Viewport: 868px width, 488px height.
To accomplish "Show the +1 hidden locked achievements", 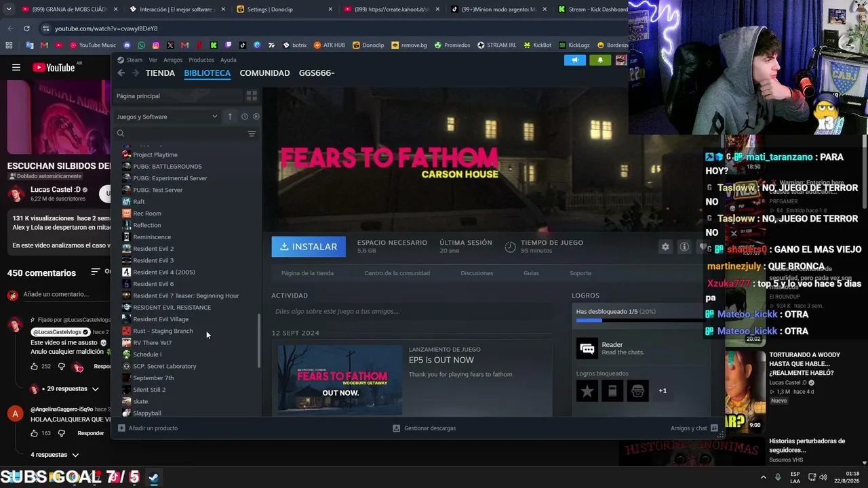I will pyautogui.click(x=663, y=390).
